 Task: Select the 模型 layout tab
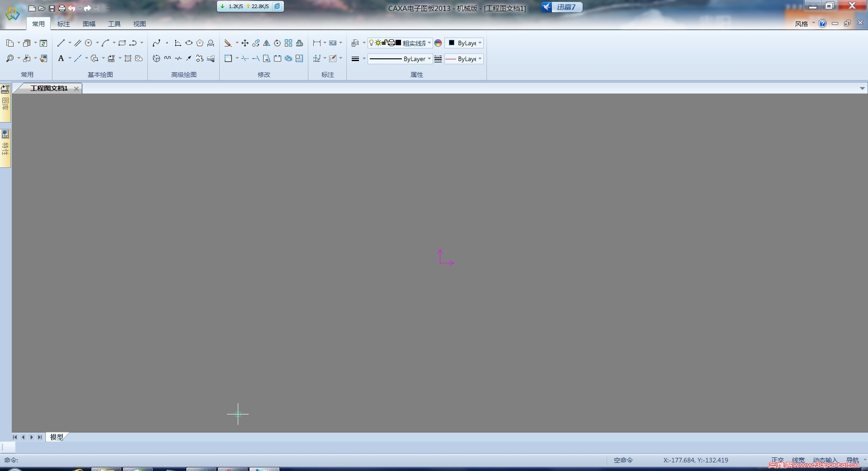pyautogui.click(x=57, y=437)
